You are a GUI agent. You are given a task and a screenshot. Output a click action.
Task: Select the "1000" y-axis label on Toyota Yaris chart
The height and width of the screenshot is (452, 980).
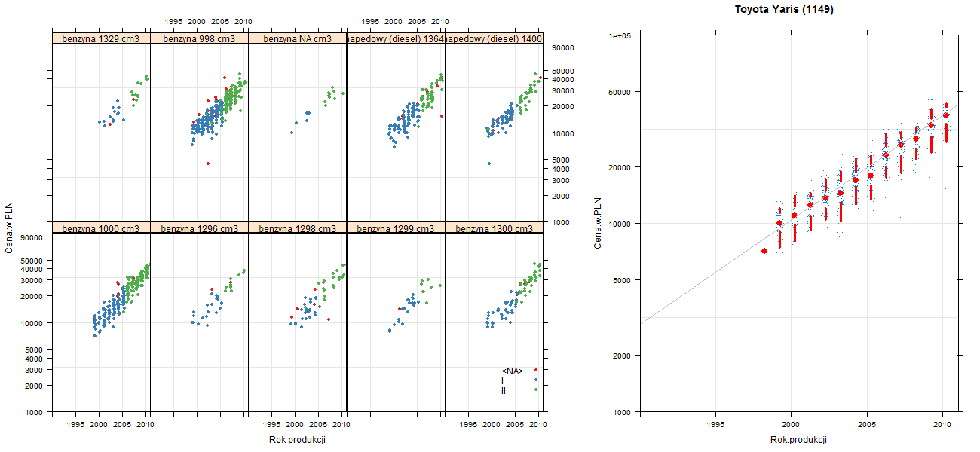coord(623,412)
